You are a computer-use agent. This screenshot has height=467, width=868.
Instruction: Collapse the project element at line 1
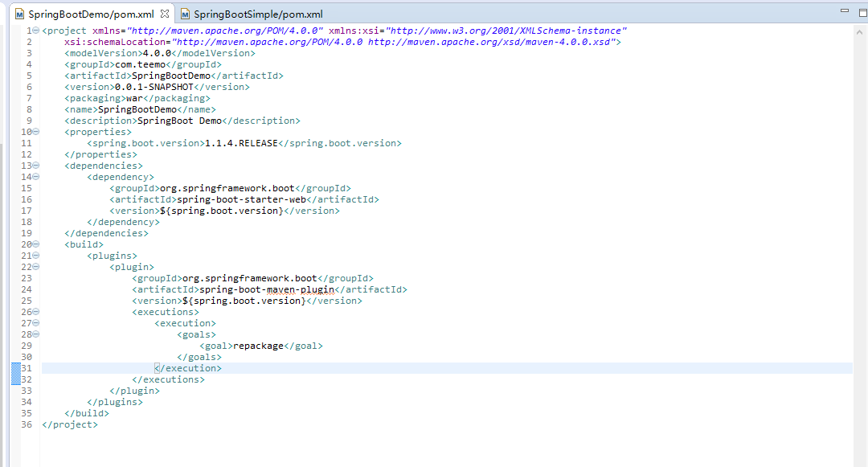pyautogui.click(x=36, y=31)
